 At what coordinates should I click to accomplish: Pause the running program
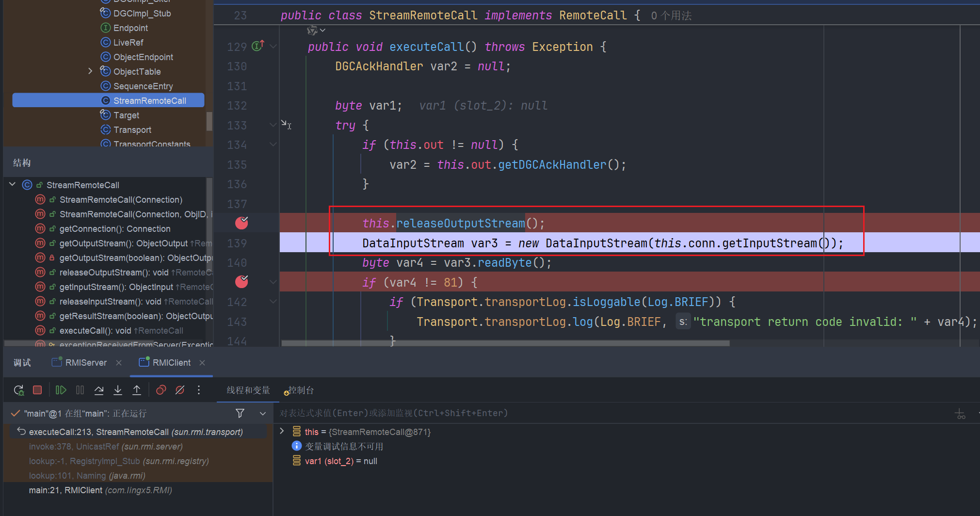(x=80, y=390)
